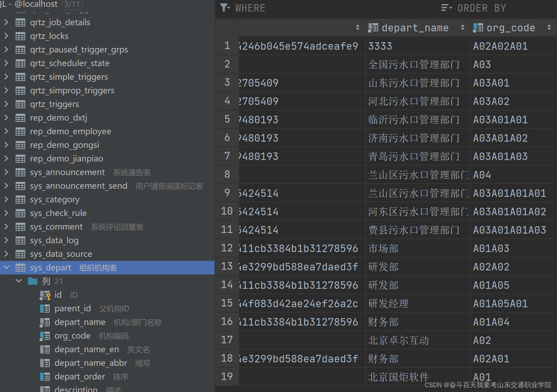Expand the rep_demo_jianpiao table node
The image size is (557, 392).
pos(6,158)
